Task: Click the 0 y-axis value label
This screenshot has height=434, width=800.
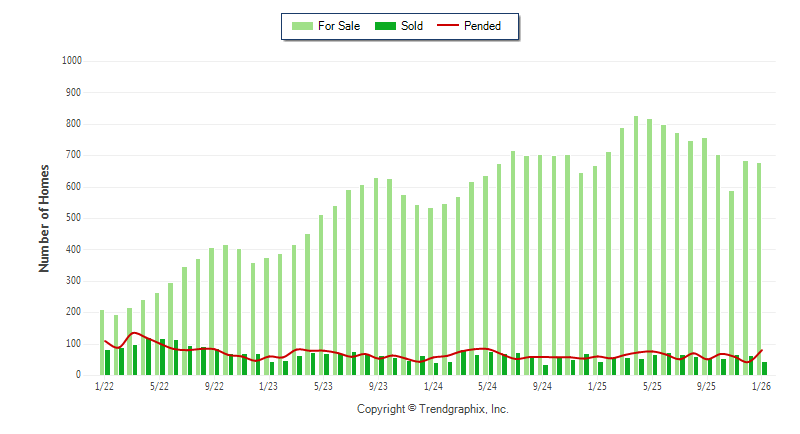Action: pyautogui.click(x=79, y=375)
